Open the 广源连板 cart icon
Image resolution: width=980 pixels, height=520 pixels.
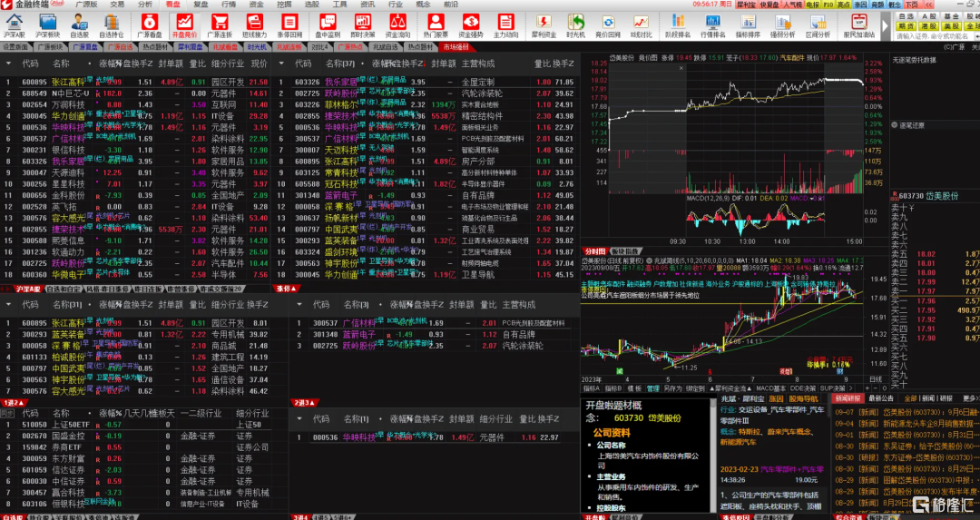coord(220,24)
